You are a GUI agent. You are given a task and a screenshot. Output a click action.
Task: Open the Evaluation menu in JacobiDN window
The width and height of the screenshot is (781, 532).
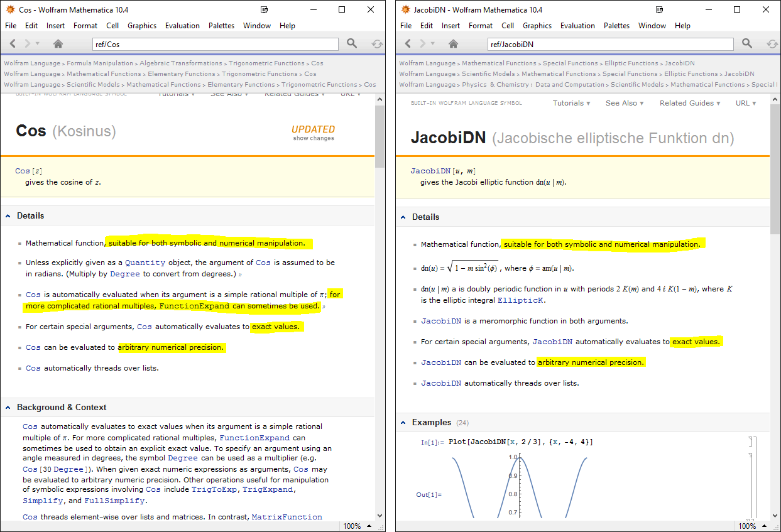point(577,26)
